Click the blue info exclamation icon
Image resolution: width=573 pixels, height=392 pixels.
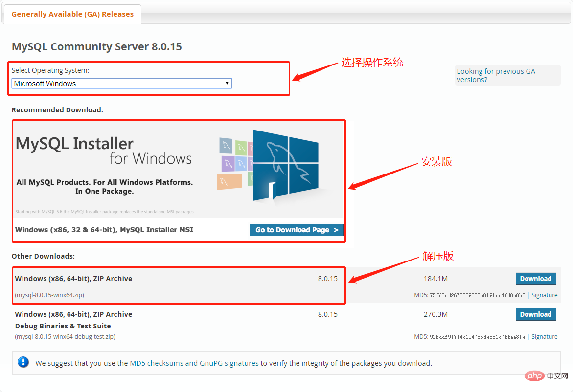tap(23, 362)
